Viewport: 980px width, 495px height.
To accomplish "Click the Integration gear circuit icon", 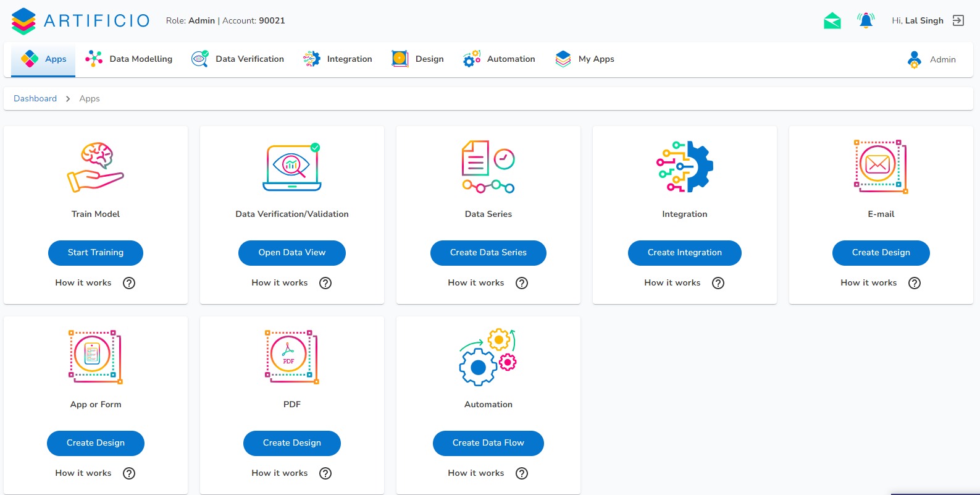I will pyautogui.click(x=685, y=167).
